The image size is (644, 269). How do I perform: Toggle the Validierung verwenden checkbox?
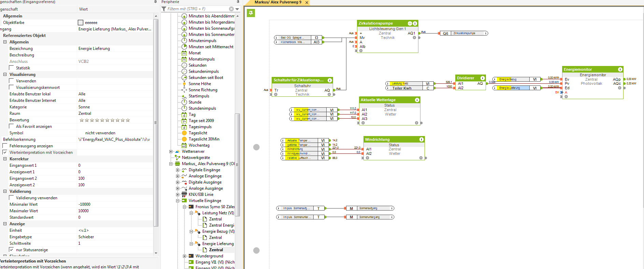pos(12,198)
